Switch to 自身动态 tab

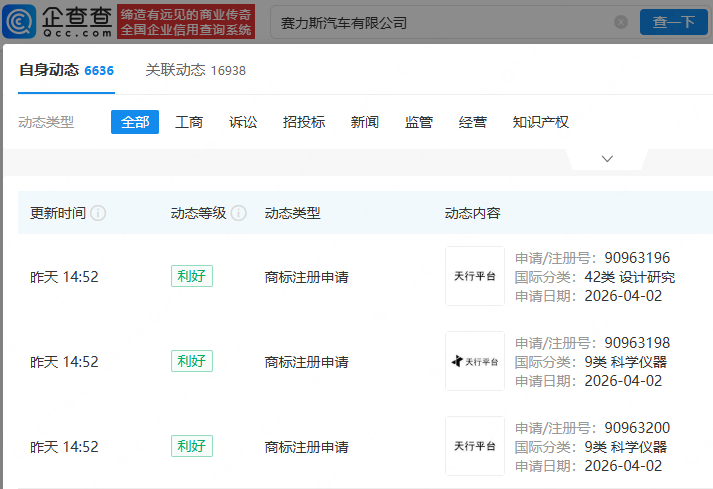[66, 70]
